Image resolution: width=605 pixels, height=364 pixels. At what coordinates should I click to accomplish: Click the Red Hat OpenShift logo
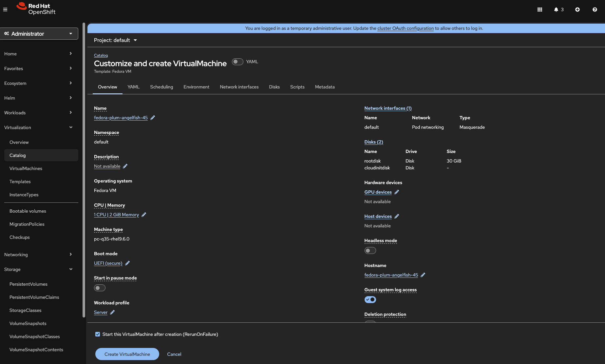[x=36, y=9]
